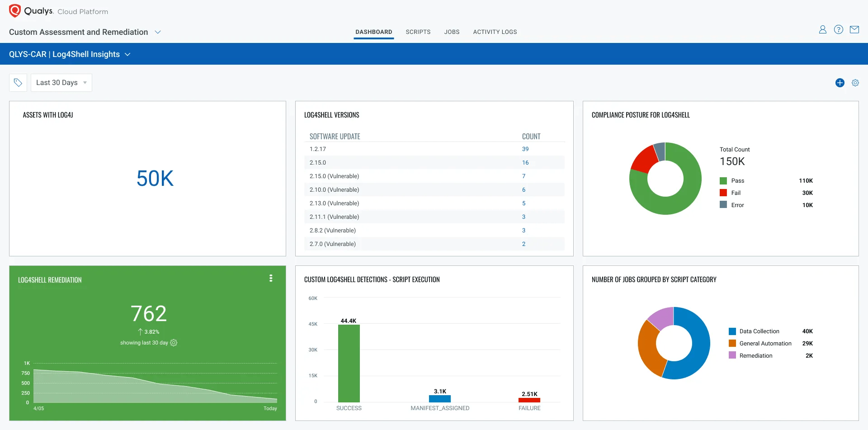The width and height of the screenshot is (868, 430).
Task: Click the tag filter icon
Action: pyautogui.click(x=18, y=82)
